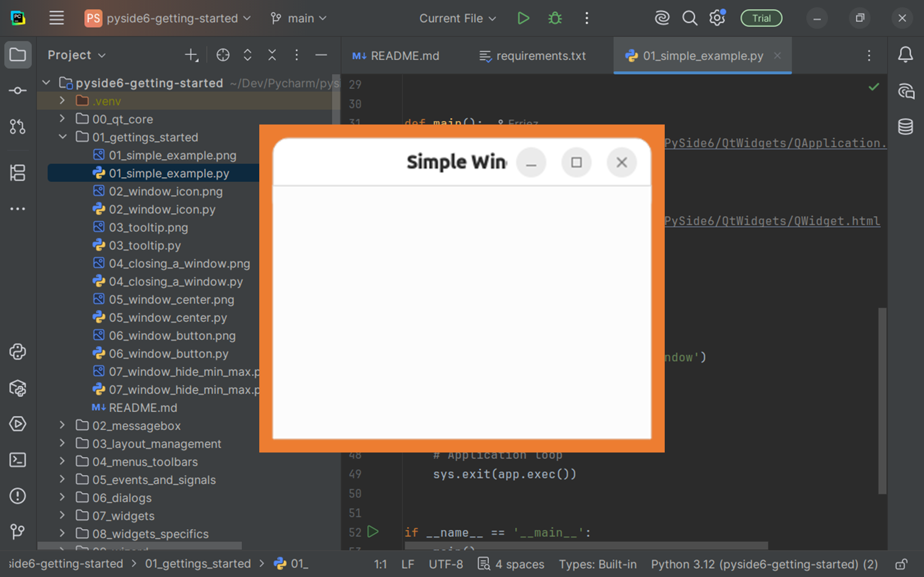
Task: Click the LF line separator status
Action: [x=407, y=564]
